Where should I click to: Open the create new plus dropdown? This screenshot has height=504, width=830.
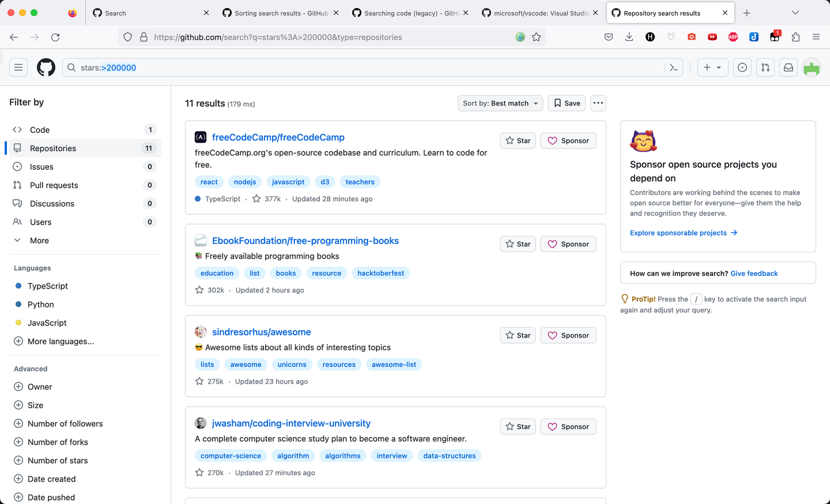tap(712, 67)
